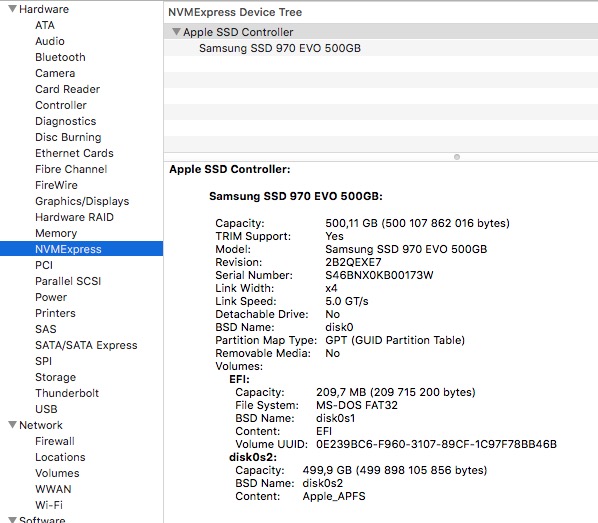Viewport: 598px width, 523px height.
Task: Select Samsung SSD 970 EVO 500GB device row
Action: click(381, 48)
